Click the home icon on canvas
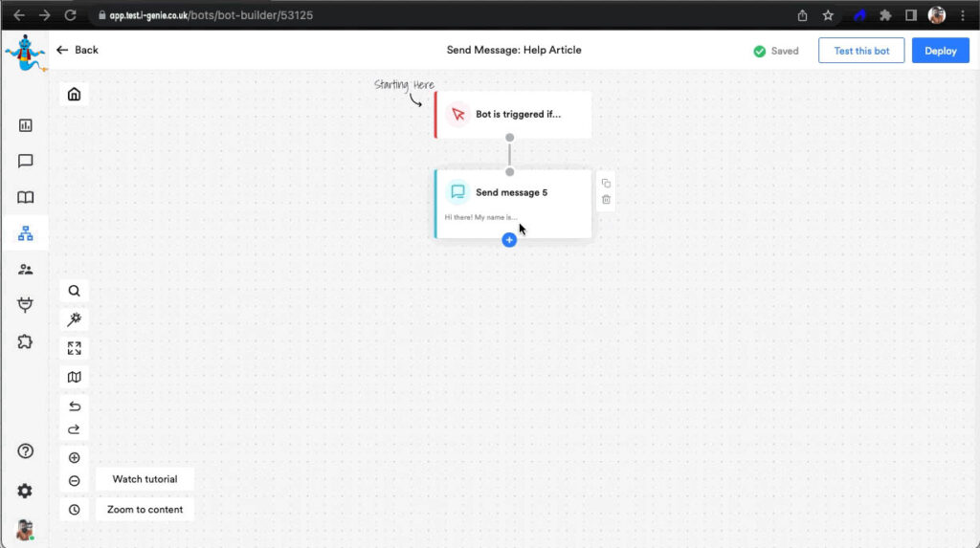The image size is (980, 548). tap(74, 94)
